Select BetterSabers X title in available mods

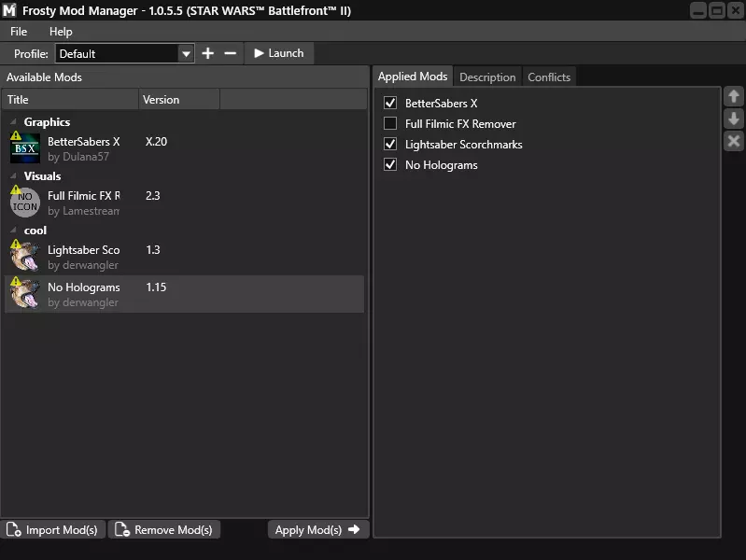pos(84,142)
